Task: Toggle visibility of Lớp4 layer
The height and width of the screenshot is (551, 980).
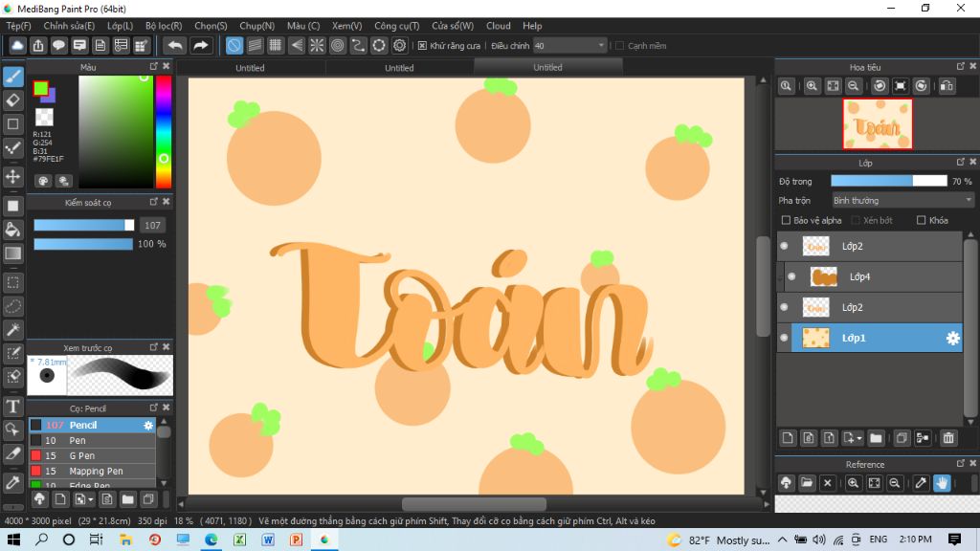Action: point(791,276)
